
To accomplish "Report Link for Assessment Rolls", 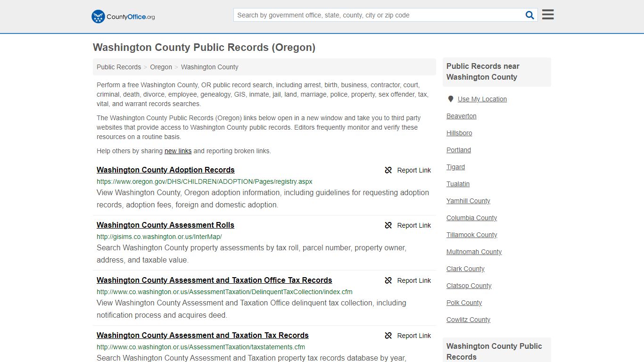I will pyautogui.click(x=414, y=225).
